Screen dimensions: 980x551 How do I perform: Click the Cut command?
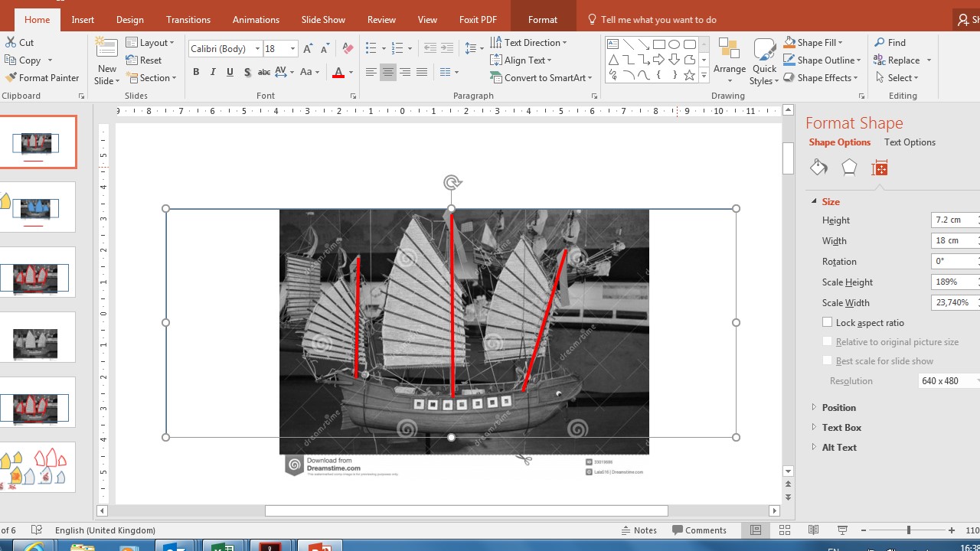(19, 43)
